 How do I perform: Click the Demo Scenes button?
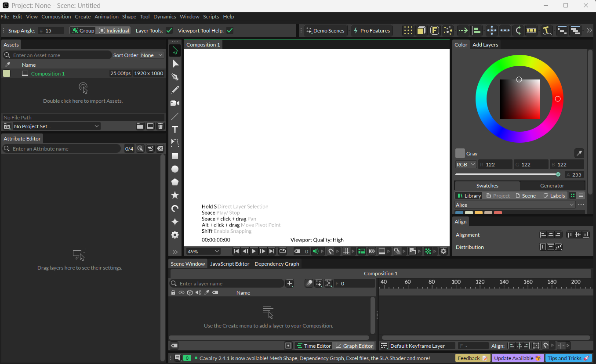[x=325, y=30]
